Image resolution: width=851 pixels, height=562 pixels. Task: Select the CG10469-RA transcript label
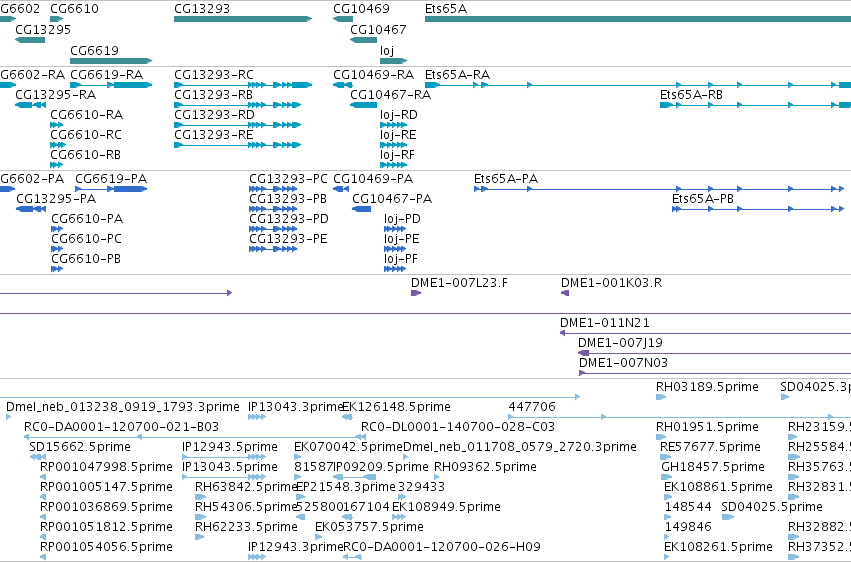(x=373, y=74)
